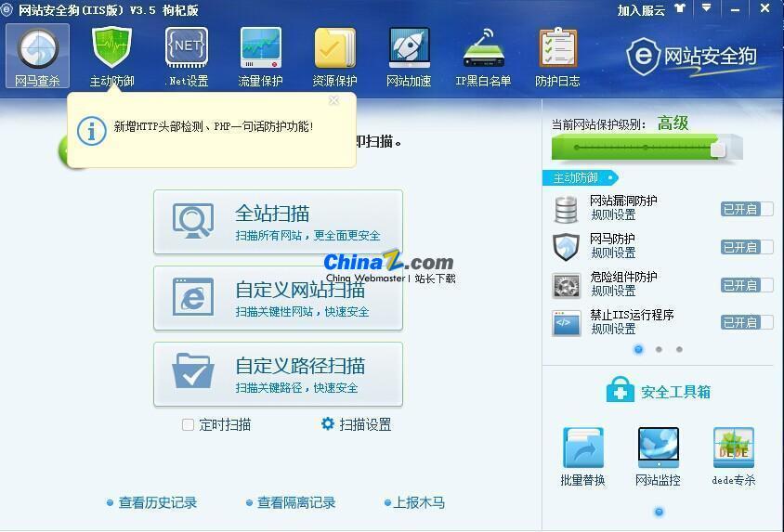Start 全站扫描 full site scan
This screenshot has width=784, height=532.
(x=278, y=222)
